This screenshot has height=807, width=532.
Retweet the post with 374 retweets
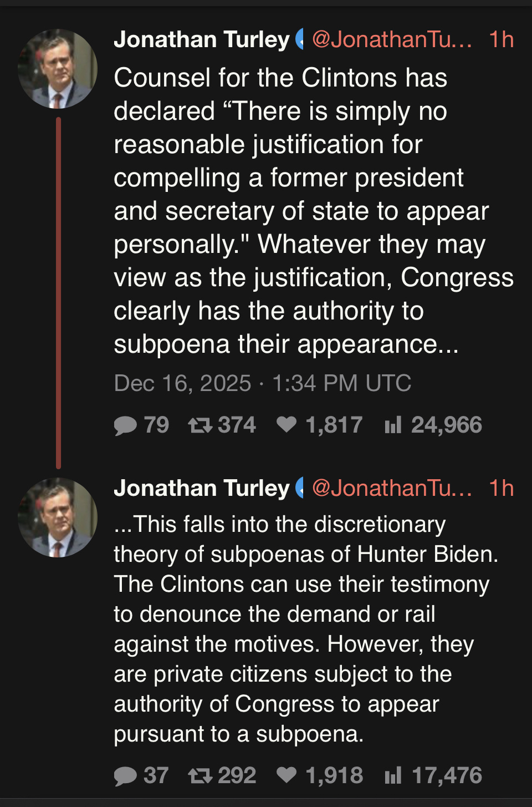click(x=200, y=425)
